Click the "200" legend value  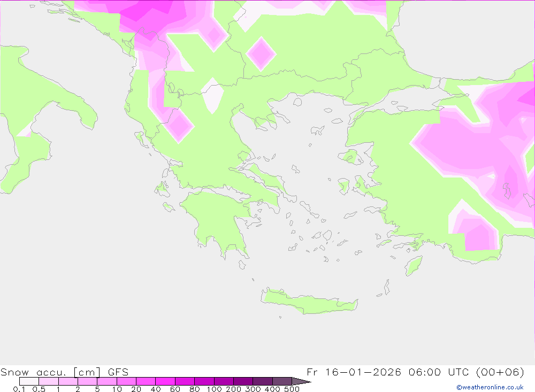click(x=233, y=389)
